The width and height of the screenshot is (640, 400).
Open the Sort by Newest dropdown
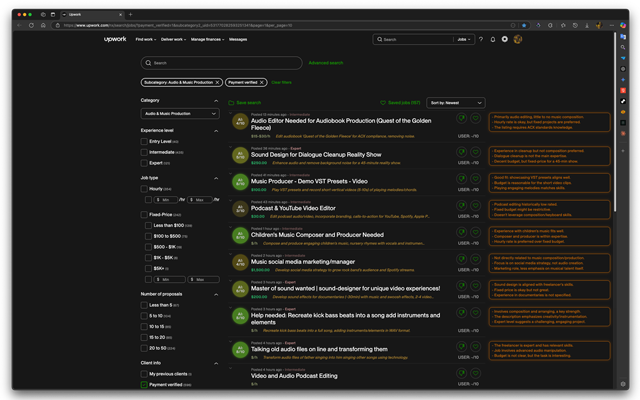click(456, 102)
